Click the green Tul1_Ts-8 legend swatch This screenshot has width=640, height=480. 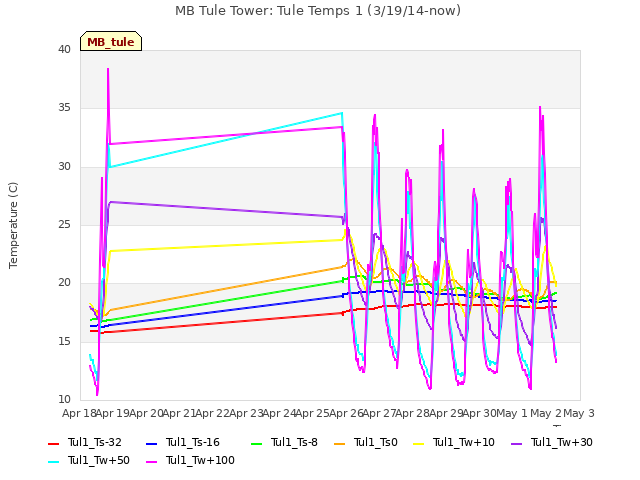click(x=257, y=443)
